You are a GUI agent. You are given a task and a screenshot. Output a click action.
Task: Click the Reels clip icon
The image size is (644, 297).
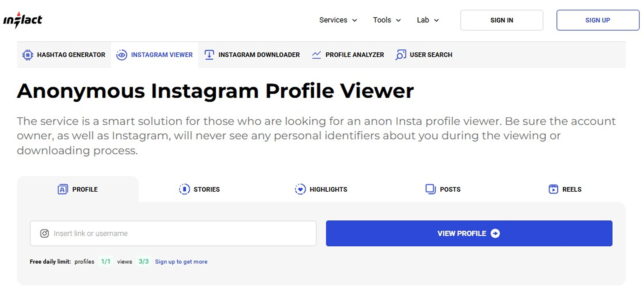(x=553, y=189)
